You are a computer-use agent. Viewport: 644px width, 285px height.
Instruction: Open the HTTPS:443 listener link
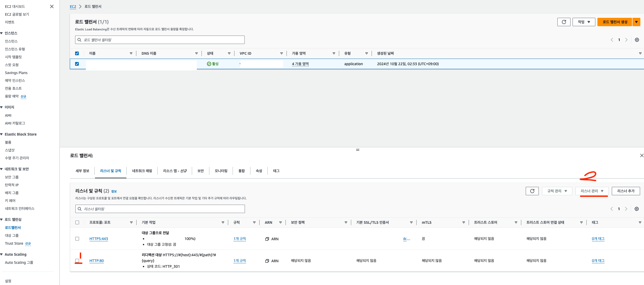(x=99, y=239)
